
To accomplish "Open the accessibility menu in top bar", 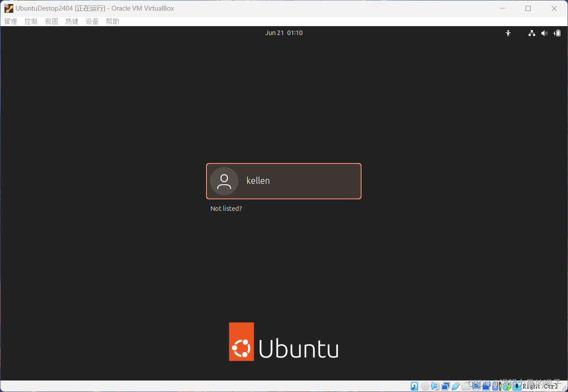I will [x=508, y=33].
